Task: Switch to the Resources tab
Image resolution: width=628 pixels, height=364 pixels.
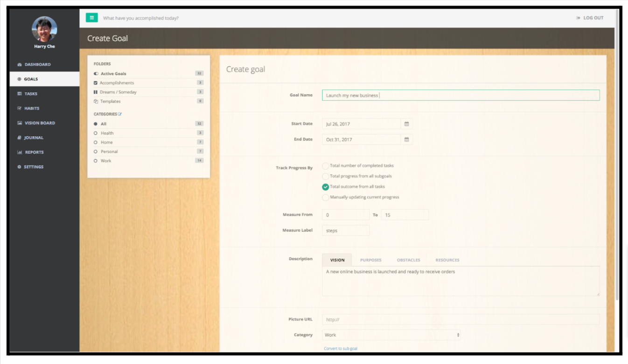Action: pyautogui.click(x=447, y=260)
